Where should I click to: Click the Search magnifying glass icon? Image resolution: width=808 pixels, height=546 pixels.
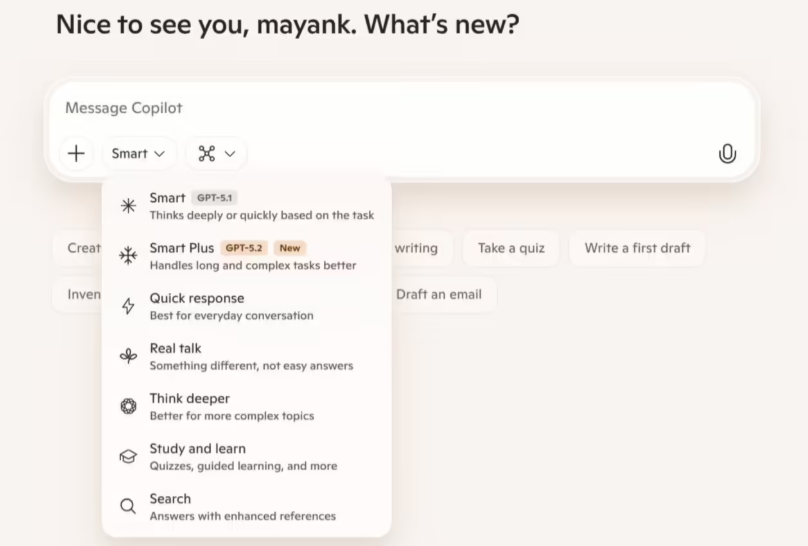click(128, 506)
